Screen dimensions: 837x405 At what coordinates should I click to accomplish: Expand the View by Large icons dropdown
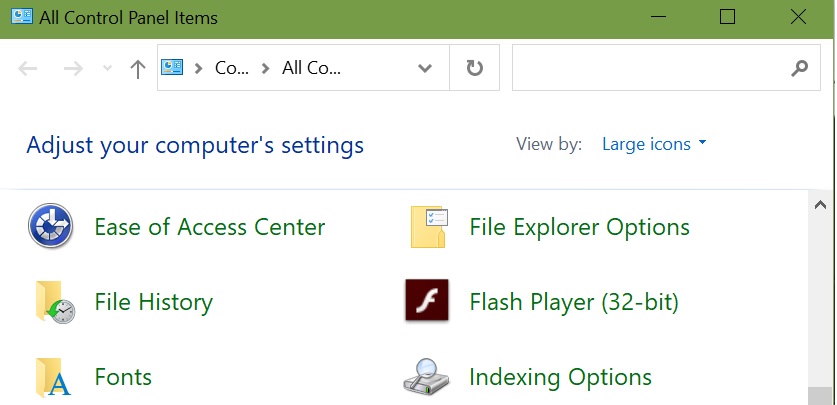click(653, 144)
